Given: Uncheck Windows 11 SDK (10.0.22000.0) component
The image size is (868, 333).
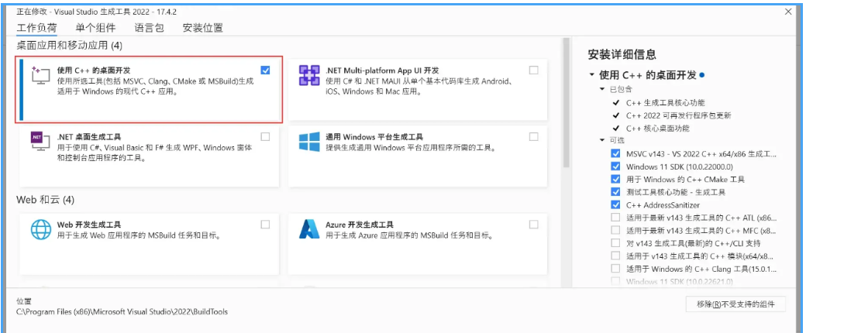Looking at the screenshot, I should [x=615, y=166].
